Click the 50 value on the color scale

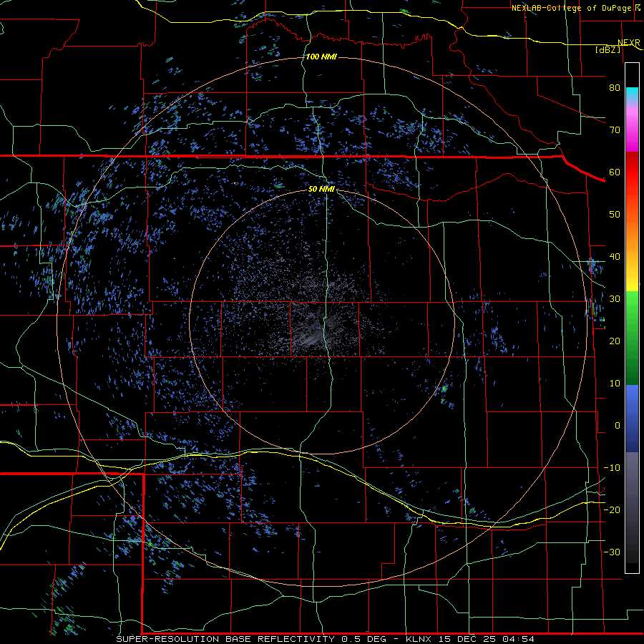615,215
